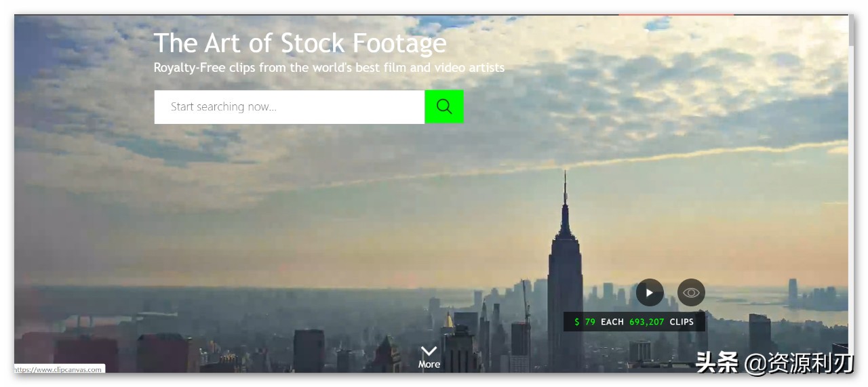Focus the "Start searching now..." field
The height and width of the screenshot is (387, 868).
pyautogui.click(x=290, y=107)
